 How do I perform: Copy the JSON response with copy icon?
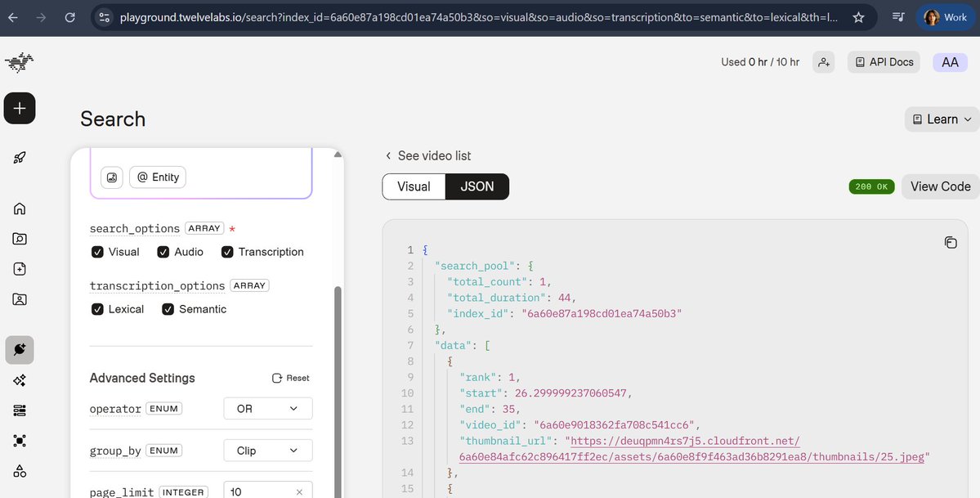[x=951, y=243]
